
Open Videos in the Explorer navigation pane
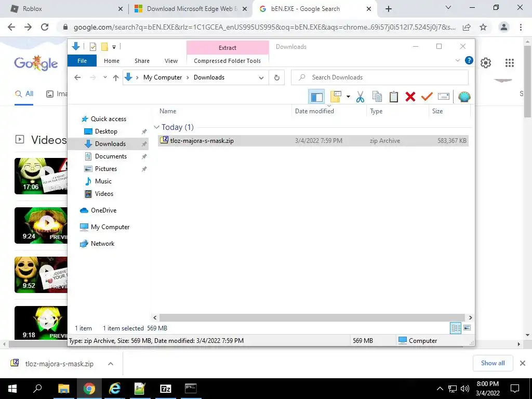[104, 194]
